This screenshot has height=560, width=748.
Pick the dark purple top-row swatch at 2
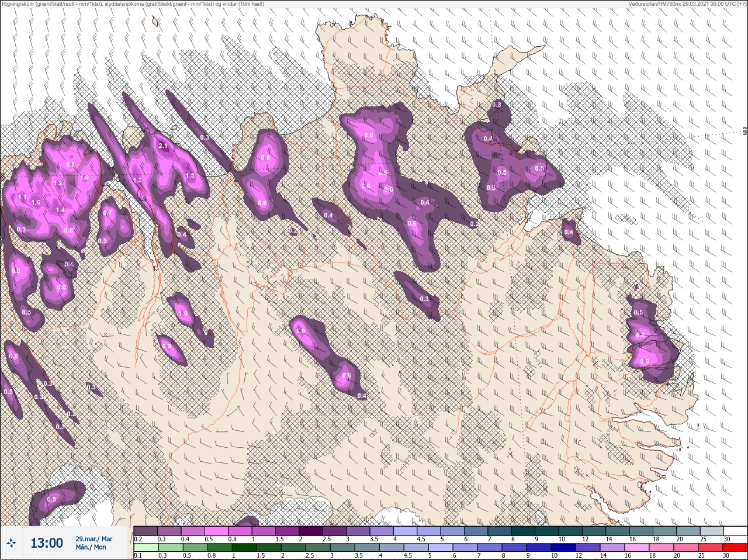312,531
